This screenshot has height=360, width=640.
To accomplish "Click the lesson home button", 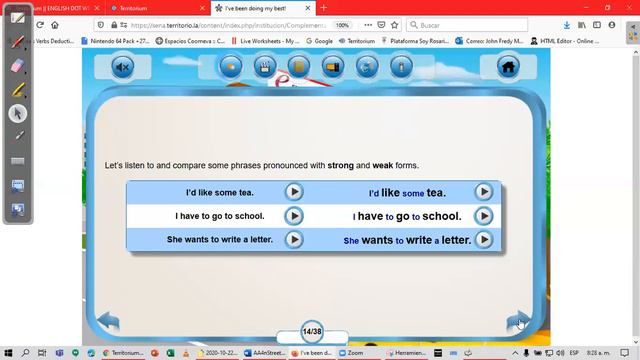I will [508, 67].
